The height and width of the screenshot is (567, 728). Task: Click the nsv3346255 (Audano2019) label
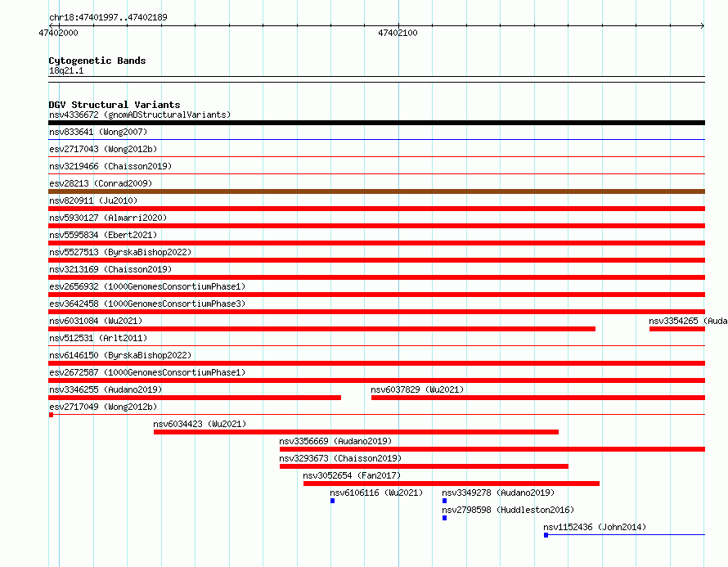click(x=106, y=389)
